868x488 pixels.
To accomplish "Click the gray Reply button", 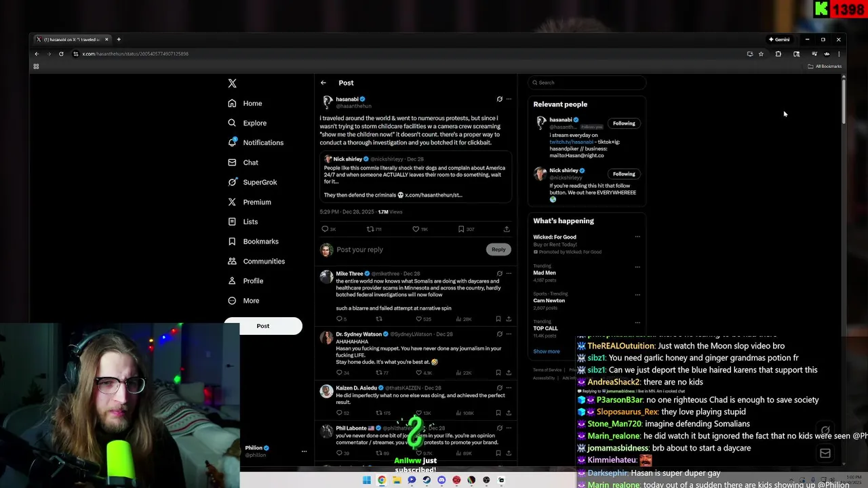I will [498, 249].
